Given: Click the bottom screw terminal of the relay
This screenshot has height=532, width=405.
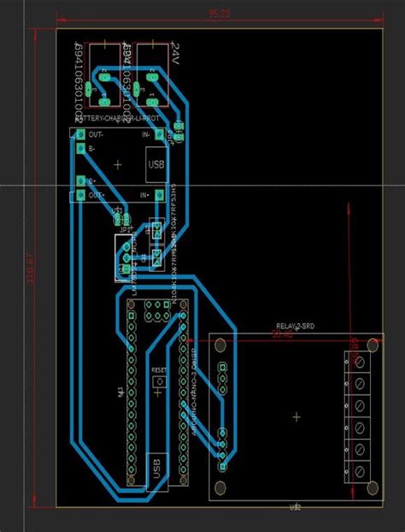Looking at the screenshot, I should tap(359, 471).
